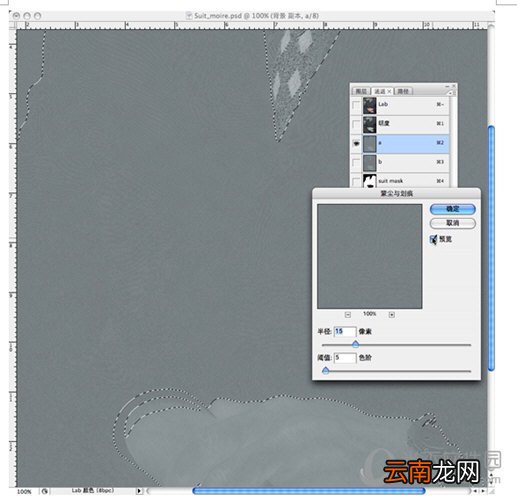Click the threshold slider handle
Screen dimensions: 517x500
[x=326, y=370]
